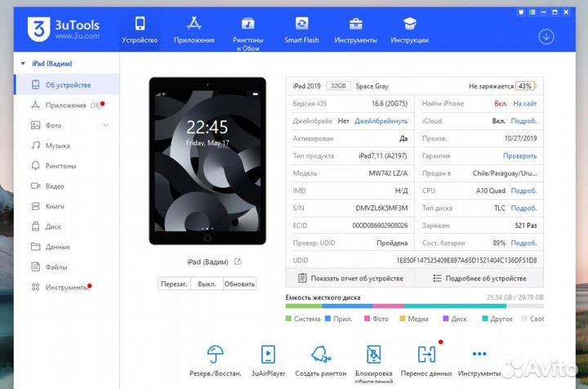The width and height of the screenshot is (588, 389).
Task: Click the Выкл. button
Action: coord(207,284)
